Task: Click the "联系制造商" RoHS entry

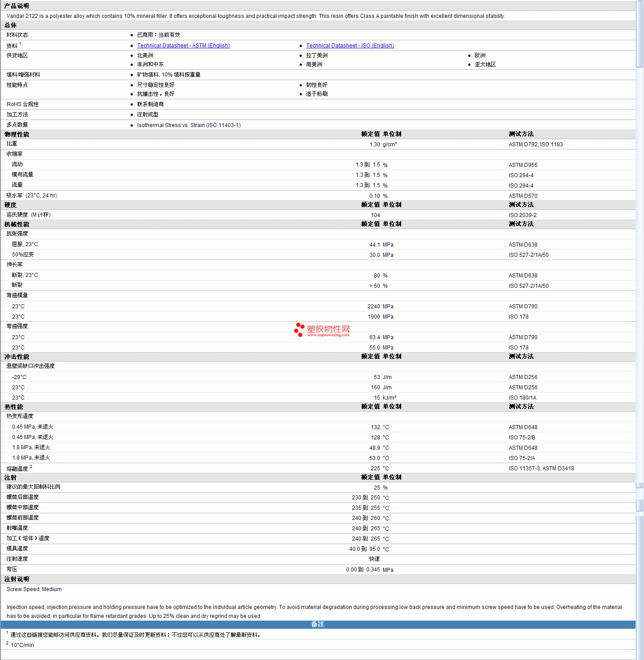Action: (x=151, y=104)
